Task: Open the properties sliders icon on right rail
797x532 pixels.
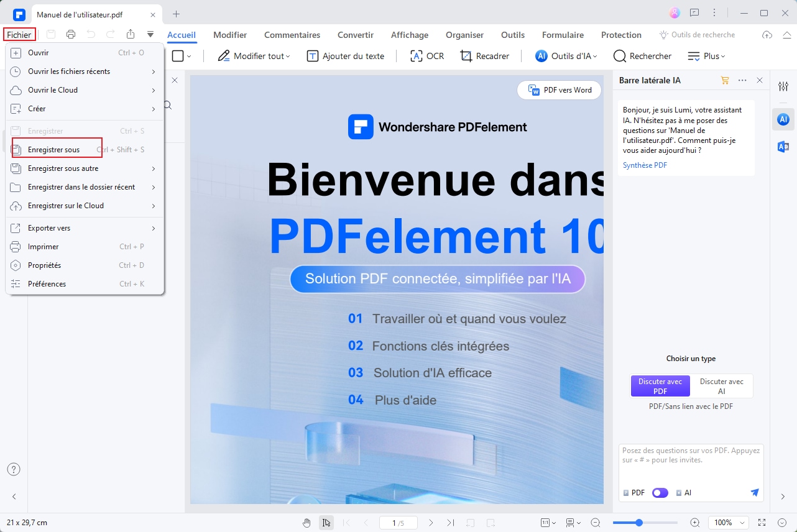Action: pyautogui.click(x=783, y=86)
